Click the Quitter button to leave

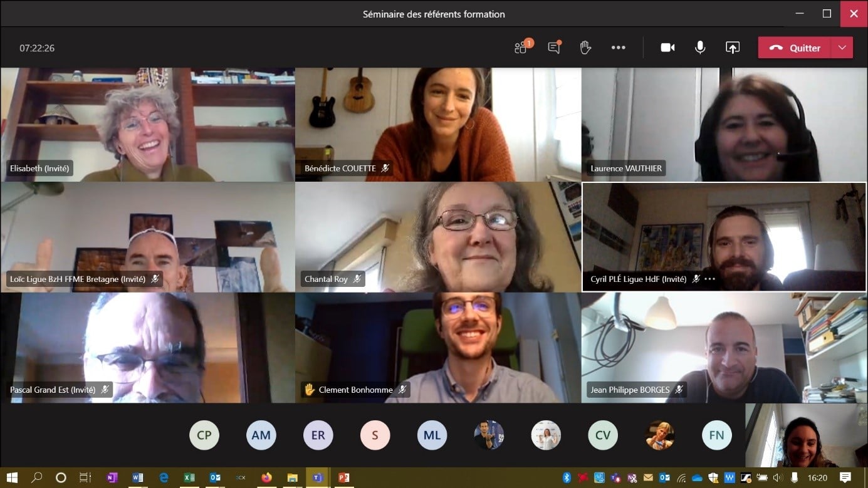[x=794, y=48]
